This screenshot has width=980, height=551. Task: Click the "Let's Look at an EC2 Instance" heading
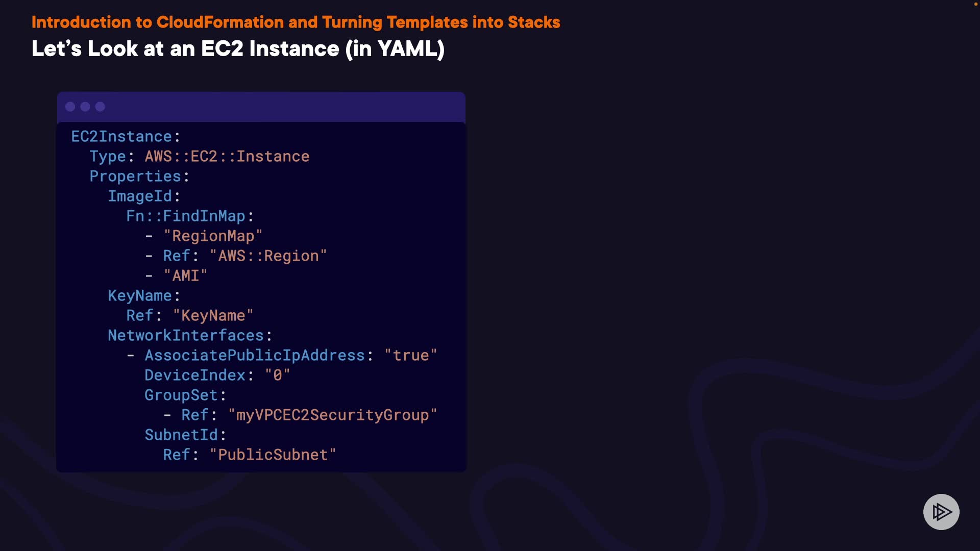[238, 49]
